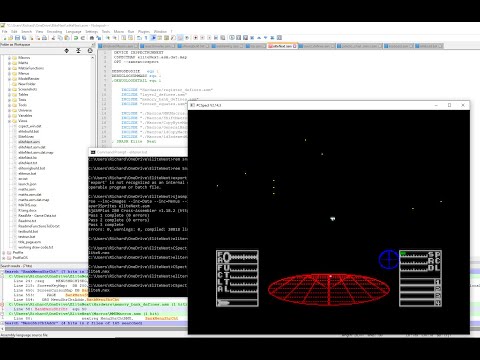The image size is (480, 360).
Task: Click workspace tree scroll-up arrow
Action: [92, 58]
